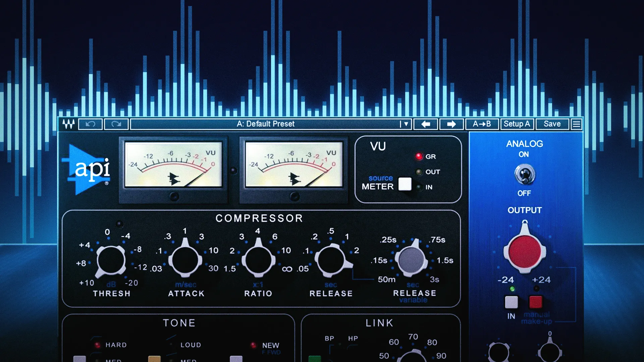Image resolution: width=644 pixels, height=362 pixels.
Task: Open the hamburger menu icon
Action: point(576,124)
